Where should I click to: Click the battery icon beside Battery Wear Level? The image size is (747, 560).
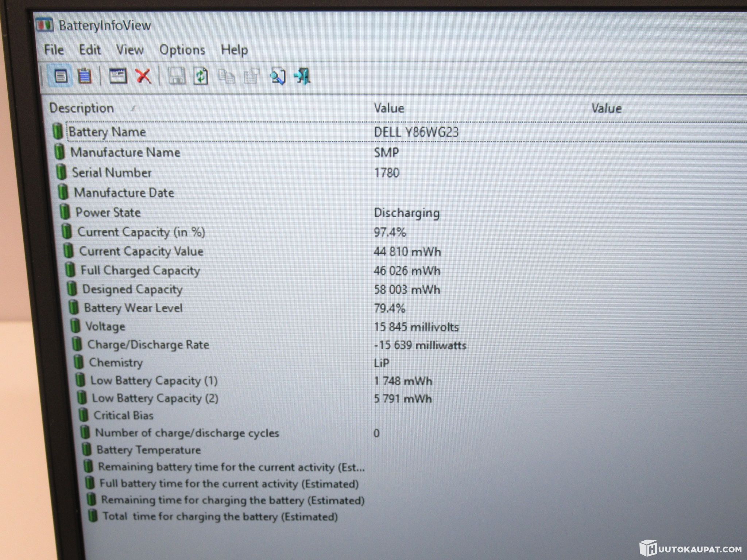pyautogui.click(x=74, y=307)
